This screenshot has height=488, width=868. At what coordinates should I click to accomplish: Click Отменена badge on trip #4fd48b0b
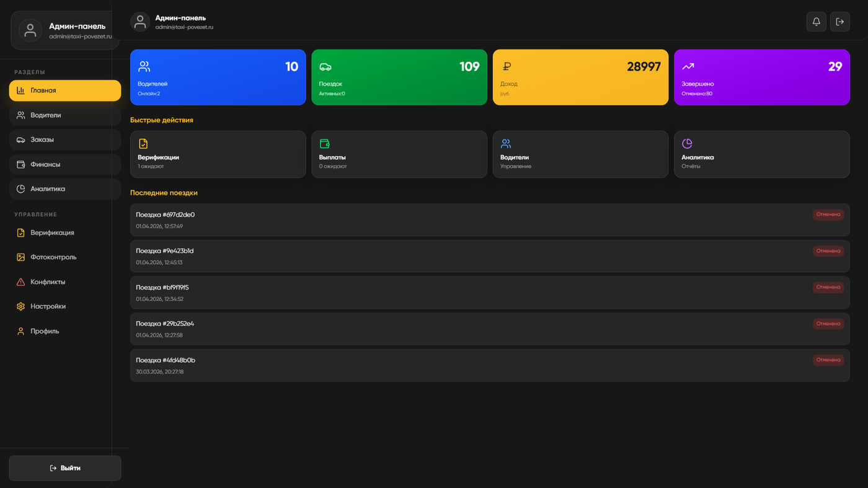click(x=828, y=360)
